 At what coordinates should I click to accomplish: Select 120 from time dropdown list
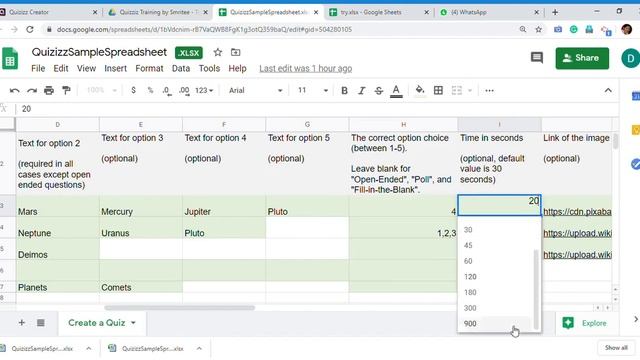pos(496,277)
